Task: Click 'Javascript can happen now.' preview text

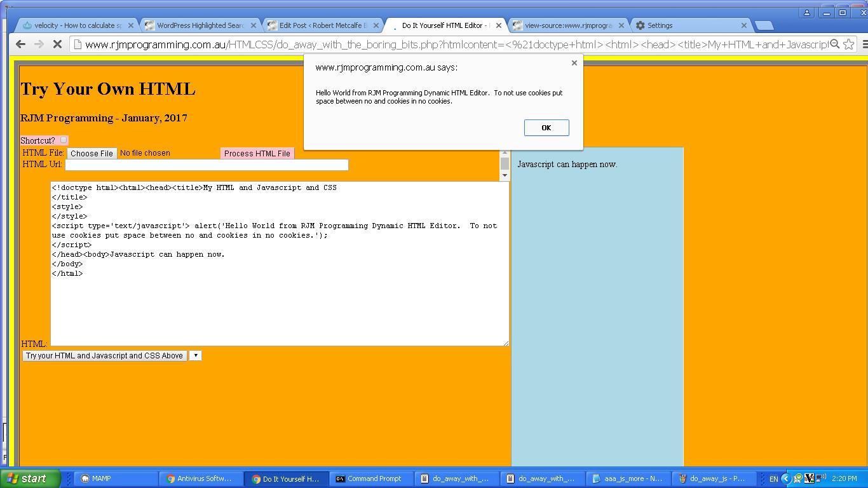Action: pyautogui.click(x=567, y=165)
